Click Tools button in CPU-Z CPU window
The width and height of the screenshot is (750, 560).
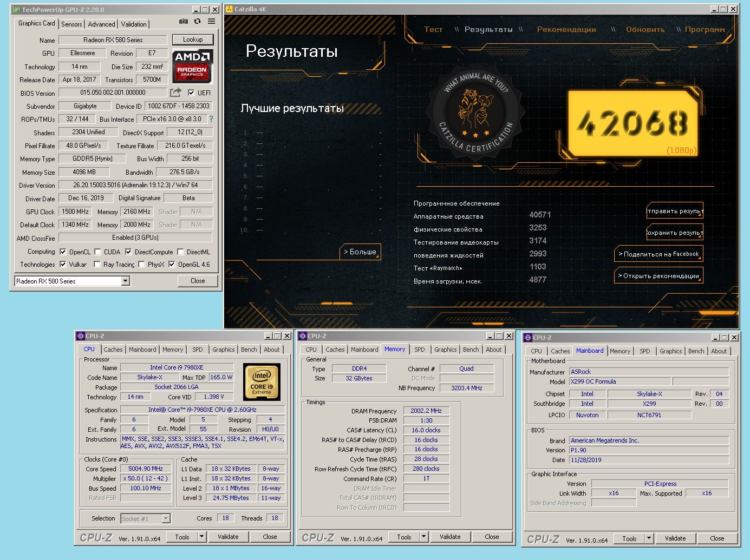click(x=182, y=537)
